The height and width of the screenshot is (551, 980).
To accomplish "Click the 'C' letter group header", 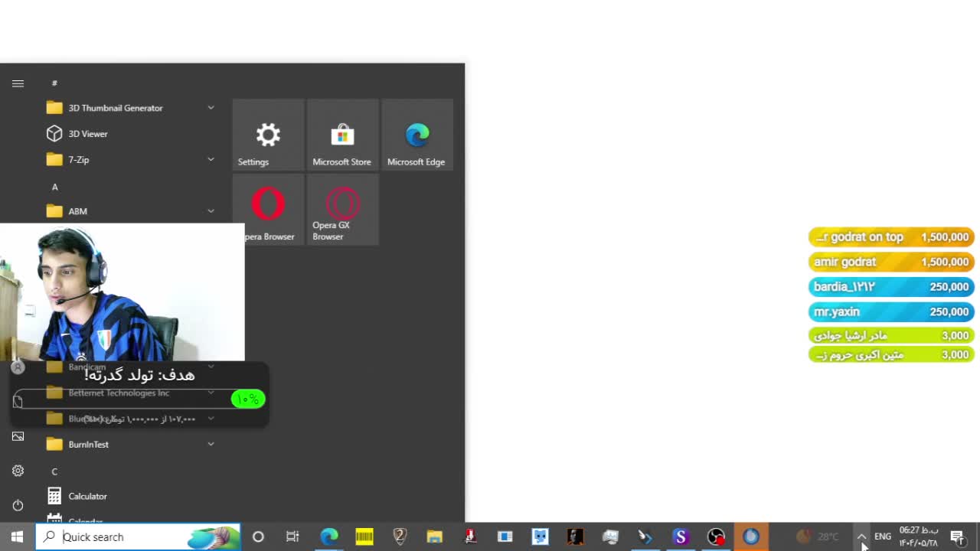I will coord(54,471).
